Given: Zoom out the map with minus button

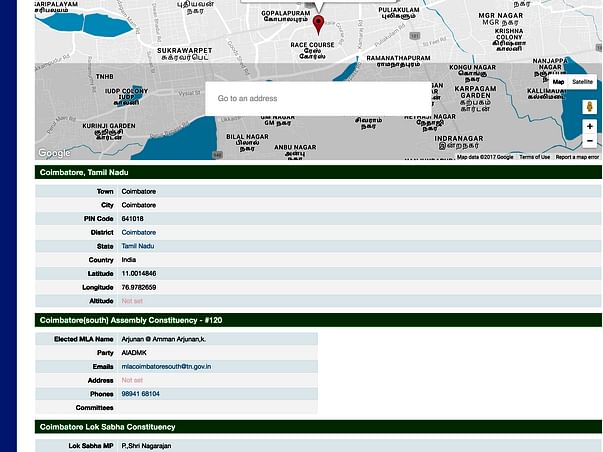Looking at the screenshot, I should (x=590, y=141).
